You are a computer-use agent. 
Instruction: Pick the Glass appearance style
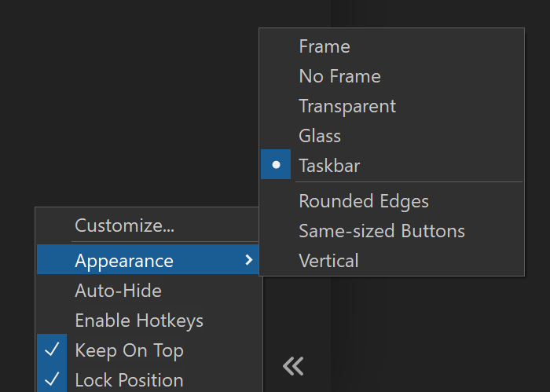320,136
